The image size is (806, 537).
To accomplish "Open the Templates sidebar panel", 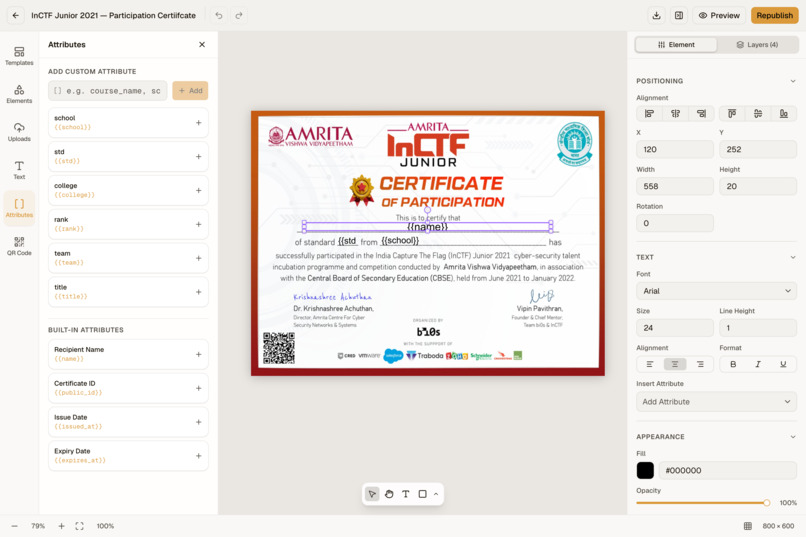I will coord(19,55).
